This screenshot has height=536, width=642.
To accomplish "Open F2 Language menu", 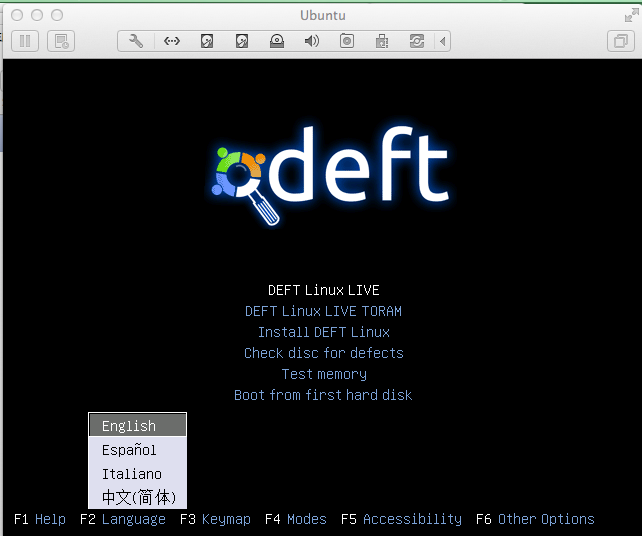I will (x=123, y=519).
